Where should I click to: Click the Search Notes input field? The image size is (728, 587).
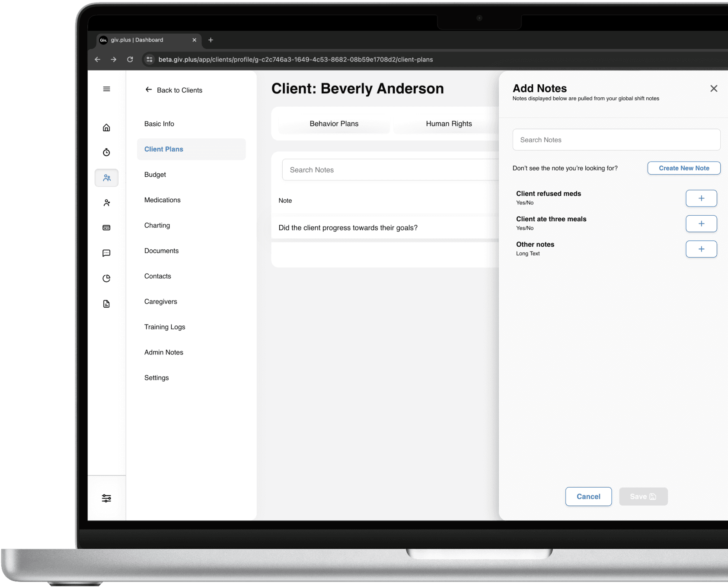616,140
